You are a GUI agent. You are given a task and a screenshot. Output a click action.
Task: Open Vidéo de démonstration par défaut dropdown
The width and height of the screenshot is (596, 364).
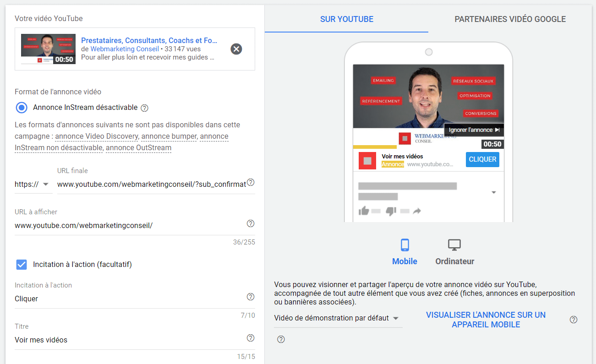pyautogui.click(x=337, y=318)
